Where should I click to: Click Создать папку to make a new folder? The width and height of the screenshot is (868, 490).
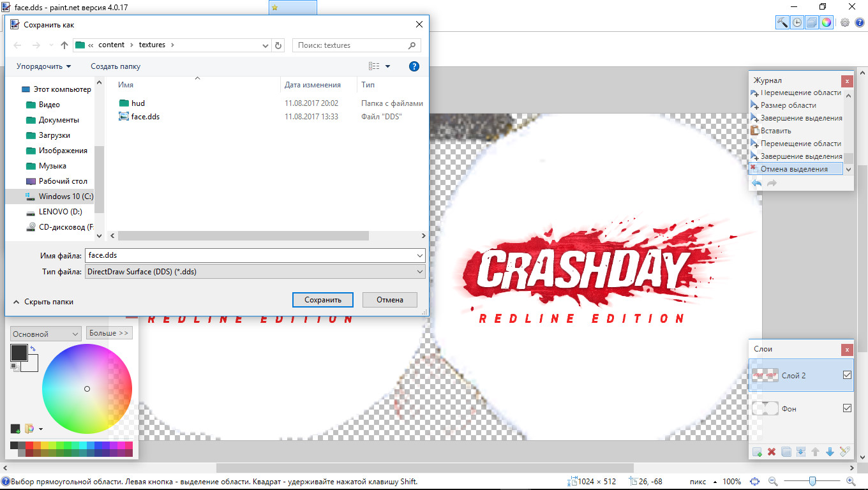click(116, 66)
